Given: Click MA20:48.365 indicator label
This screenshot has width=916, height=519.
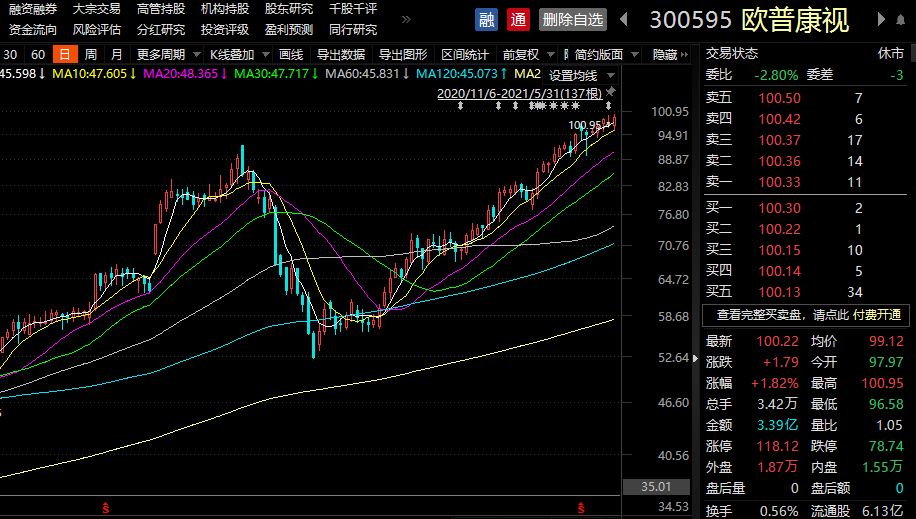Looking at the screenshot, I should point(185,74).
